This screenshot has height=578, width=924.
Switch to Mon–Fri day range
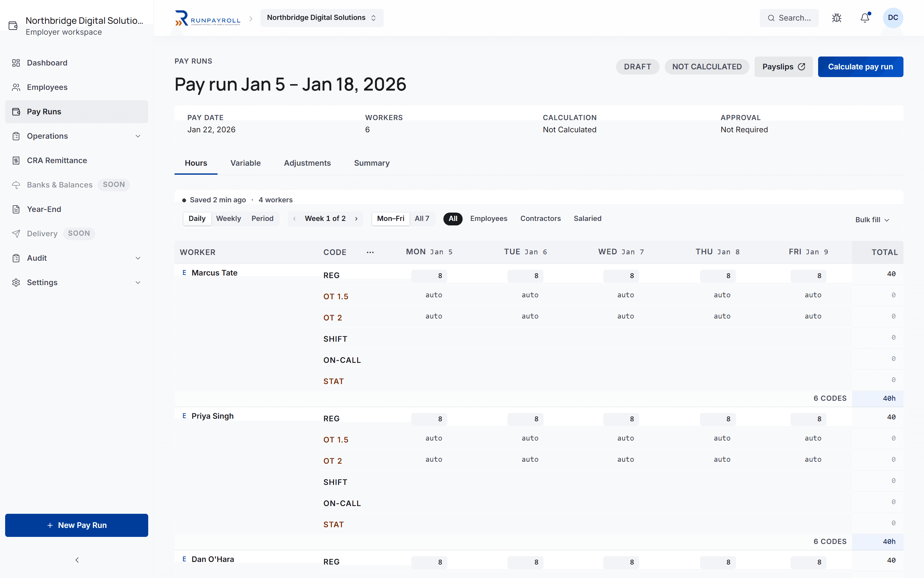pyautogui.click(x=390, y=219)
